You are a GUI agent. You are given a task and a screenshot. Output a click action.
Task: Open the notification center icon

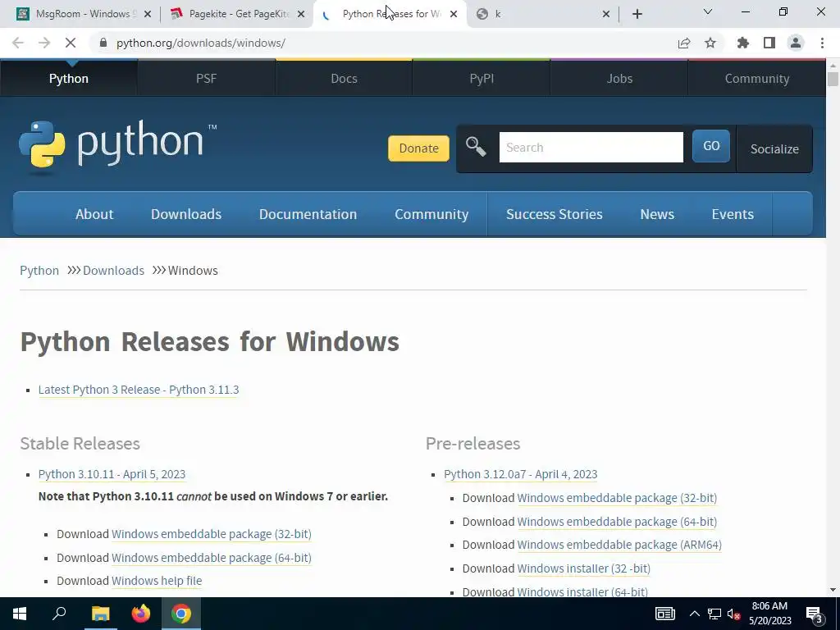814,614
